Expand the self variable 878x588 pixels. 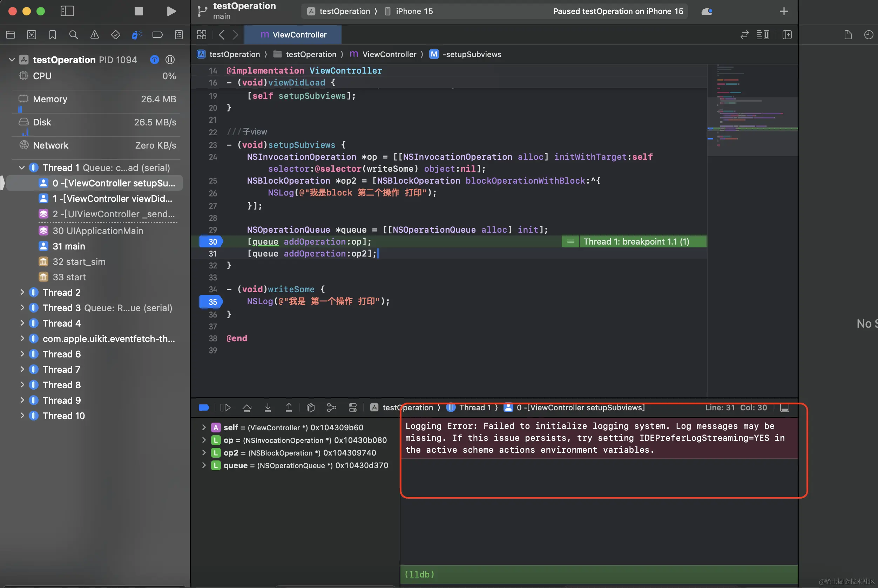tap(204, 428)
